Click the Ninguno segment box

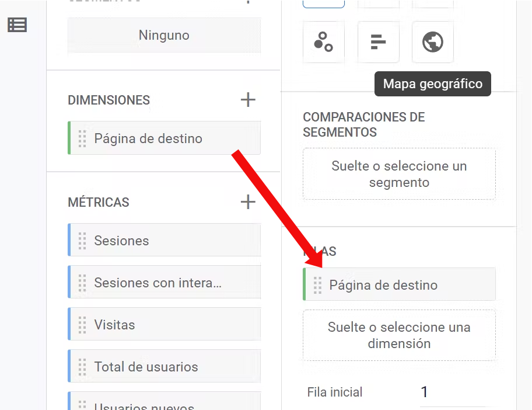(x=164, y=35)
